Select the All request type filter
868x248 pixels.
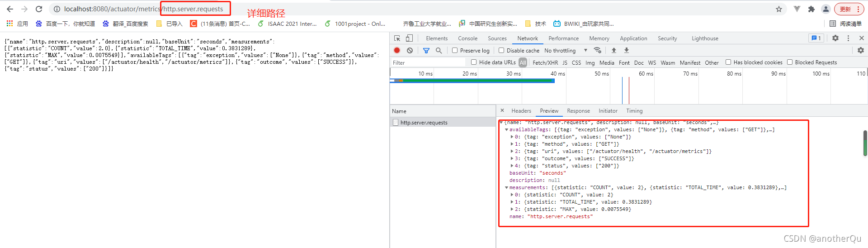523,62
